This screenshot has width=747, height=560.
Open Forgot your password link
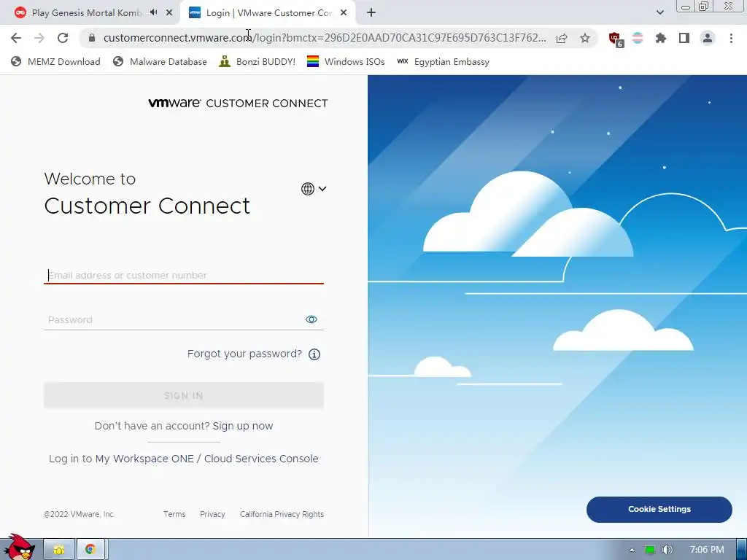(x=244, y=354)
